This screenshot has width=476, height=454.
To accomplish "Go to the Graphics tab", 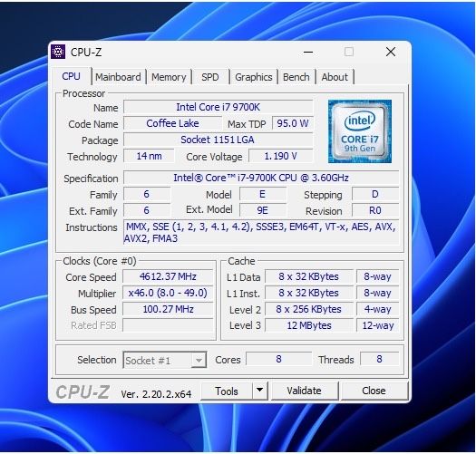I will click(x=254, y=77).
